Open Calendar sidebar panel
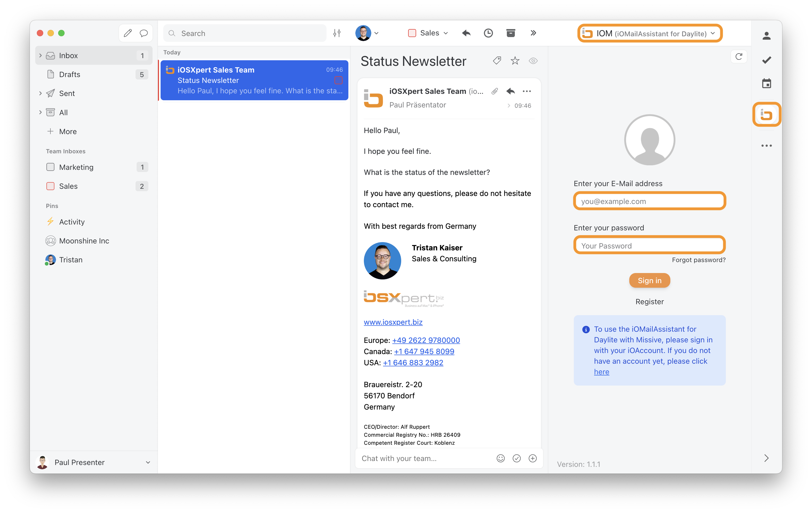The height and width of the screenshot is (513, 812). click(x=766, y=83)
